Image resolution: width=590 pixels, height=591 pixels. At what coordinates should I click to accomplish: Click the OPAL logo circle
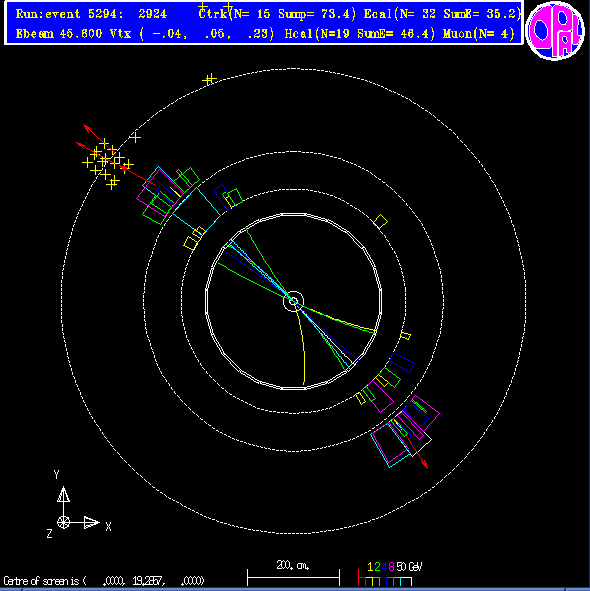click(555, 31)
